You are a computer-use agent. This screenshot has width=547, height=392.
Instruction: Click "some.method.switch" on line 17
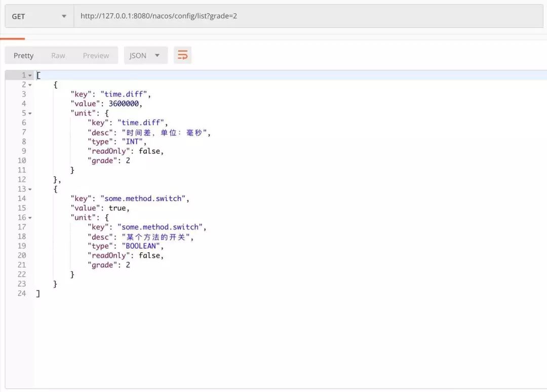160,227
